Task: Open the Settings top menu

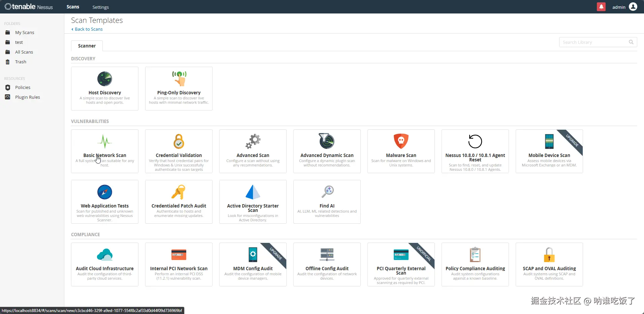Action: click(x=100, y=7)
